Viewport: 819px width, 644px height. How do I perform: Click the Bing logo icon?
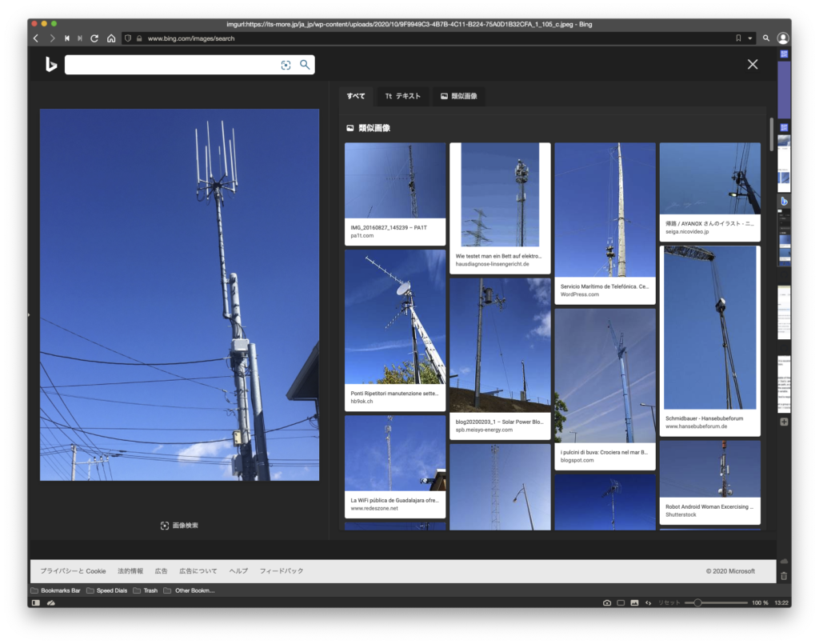tap(51, 65)
